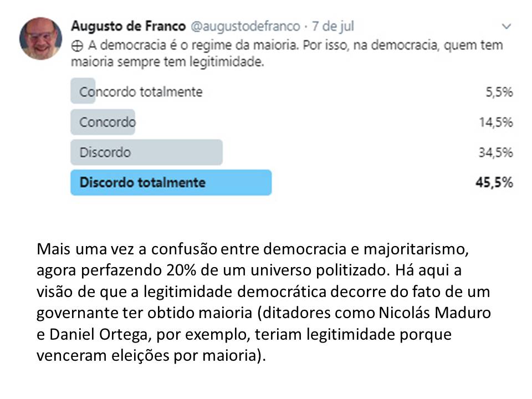The image size is (532, 399).
Task: Open Augusto de Franco's profile picture
Action: [40, 39]
